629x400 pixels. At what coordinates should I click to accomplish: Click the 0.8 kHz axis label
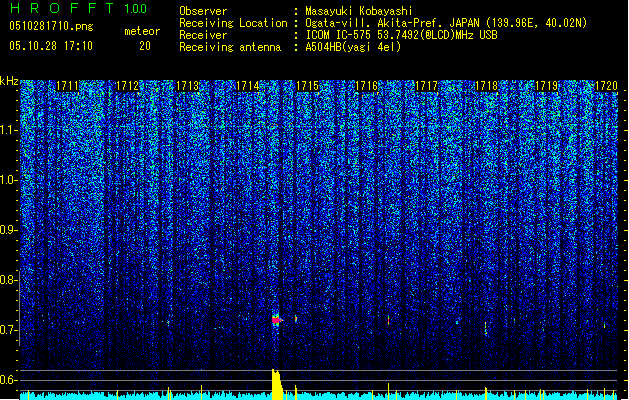tap(8, 280)
